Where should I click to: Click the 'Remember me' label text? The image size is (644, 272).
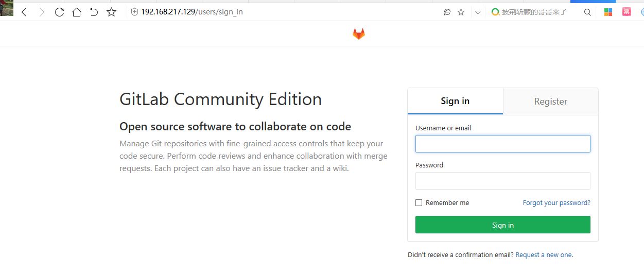[447, 203]
